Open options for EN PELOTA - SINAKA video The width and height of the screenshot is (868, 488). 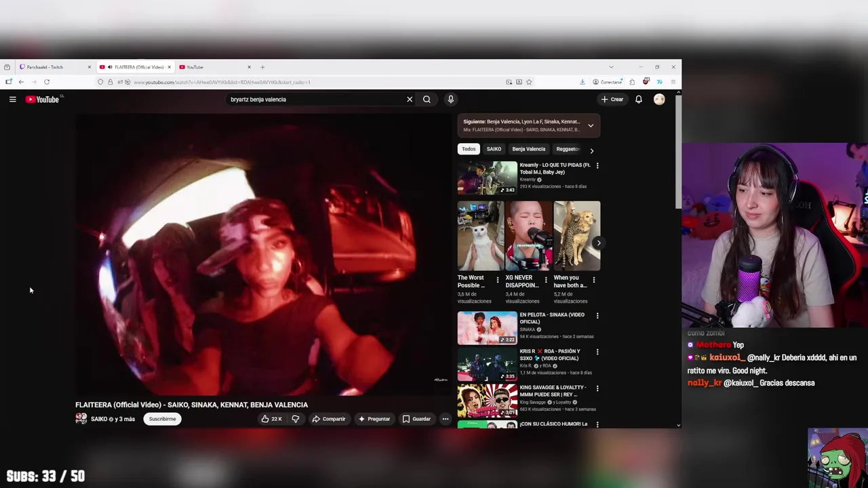point(597,315)
